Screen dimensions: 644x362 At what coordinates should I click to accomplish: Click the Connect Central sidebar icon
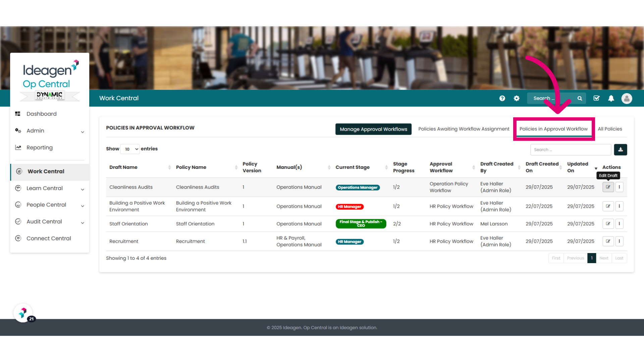18,238
